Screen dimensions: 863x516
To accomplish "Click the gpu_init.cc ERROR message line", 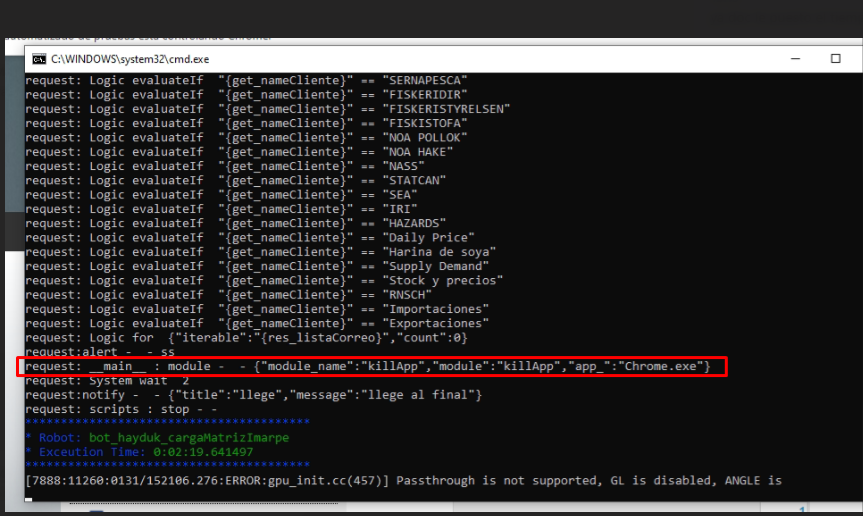I will point(400,481).
